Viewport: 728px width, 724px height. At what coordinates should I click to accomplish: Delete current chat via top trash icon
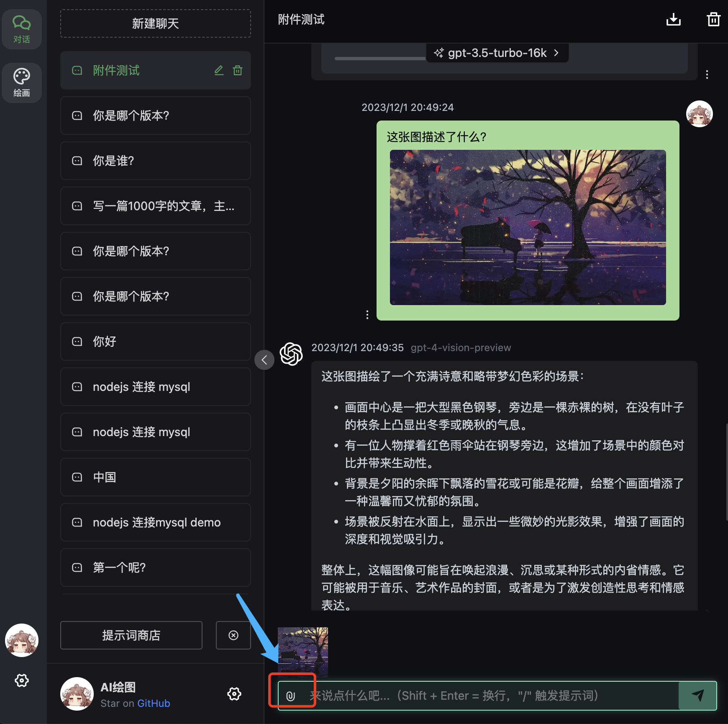click(714, 19)
